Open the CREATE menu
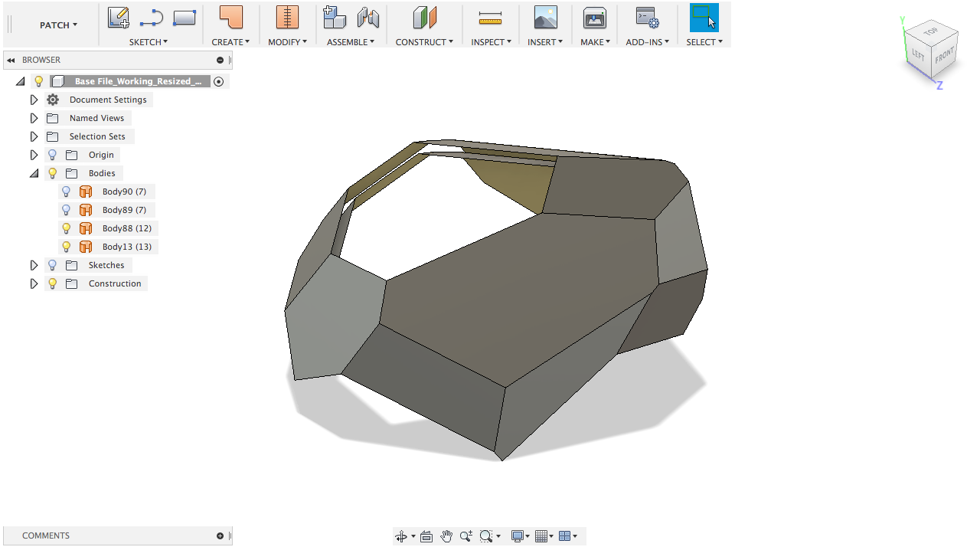Viewport: 980px width, 547px height. point(230,42)
